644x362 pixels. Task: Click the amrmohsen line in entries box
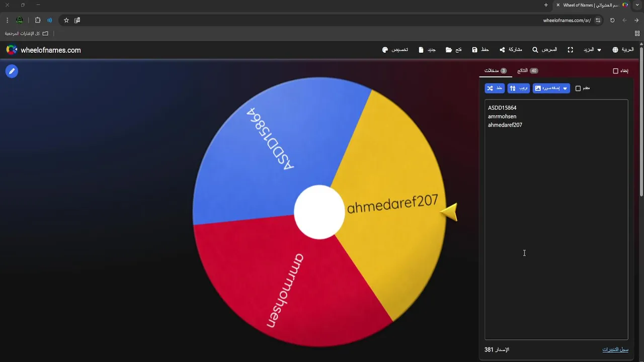(502, 116)
